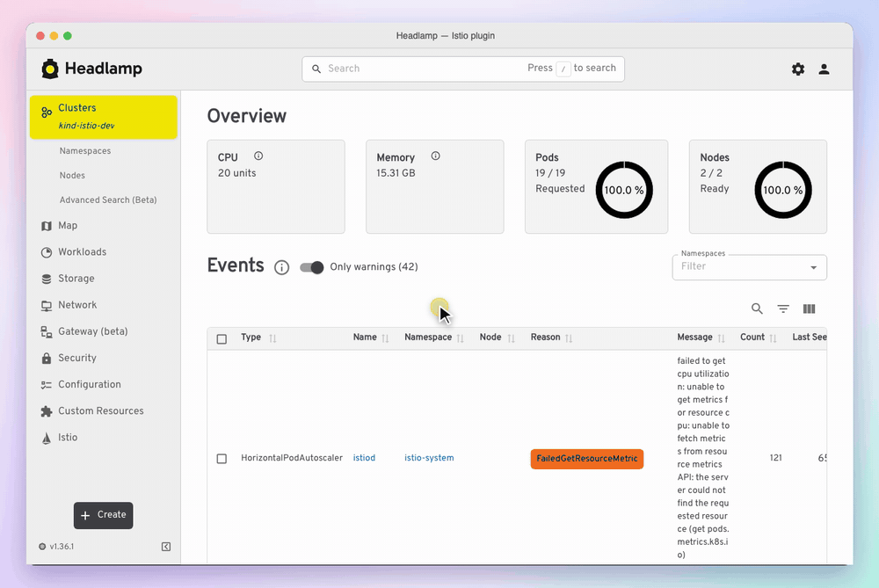
Task: Open the events table search icon
Action: coord(757,309)
